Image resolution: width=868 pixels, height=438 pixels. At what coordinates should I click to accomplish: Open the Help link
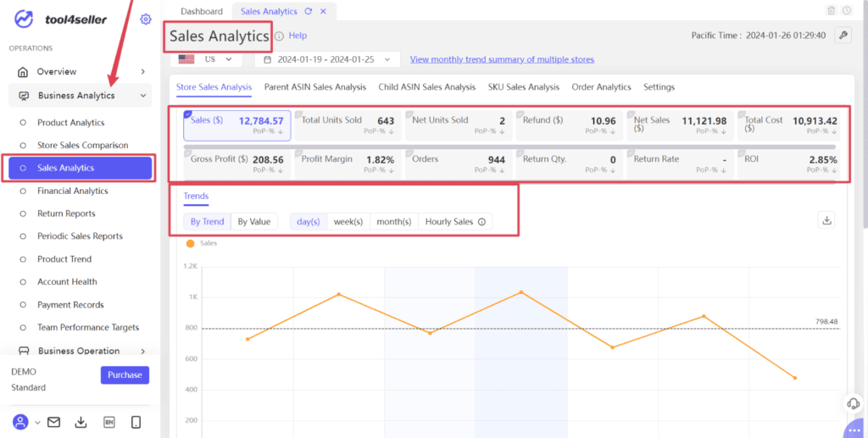tap(298, 36)
